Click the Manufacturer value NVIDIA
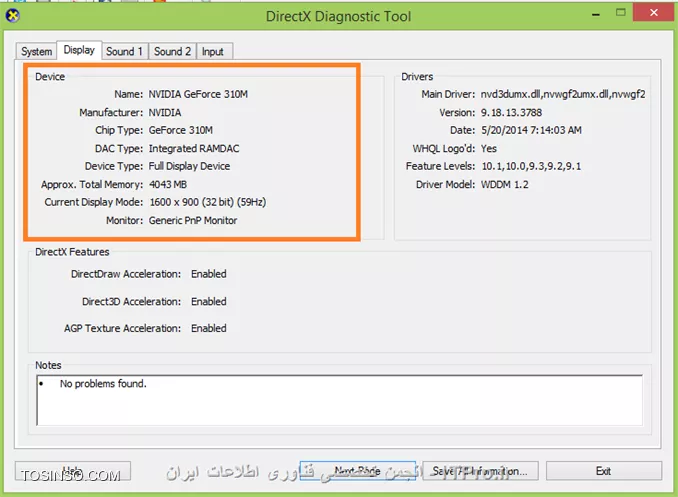Image resolution: width=678 pixels, height=497 pixels. tap(165, 112)
